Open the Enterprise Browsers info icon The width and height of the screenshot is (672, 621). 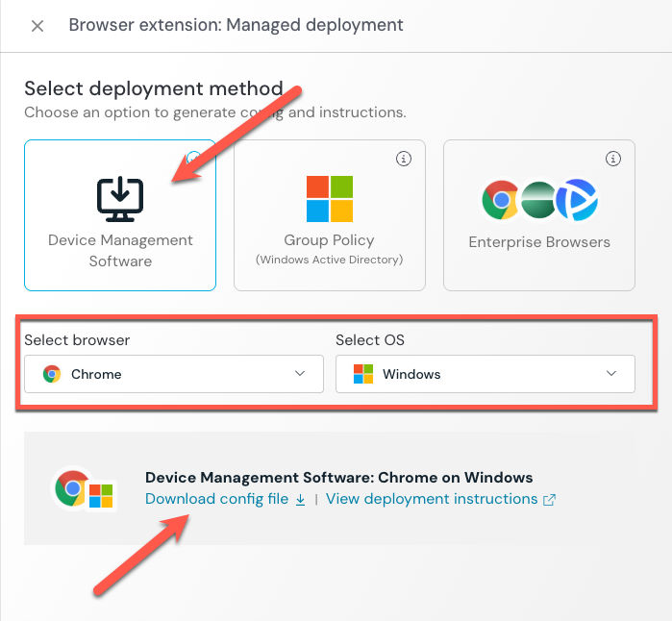612,159
